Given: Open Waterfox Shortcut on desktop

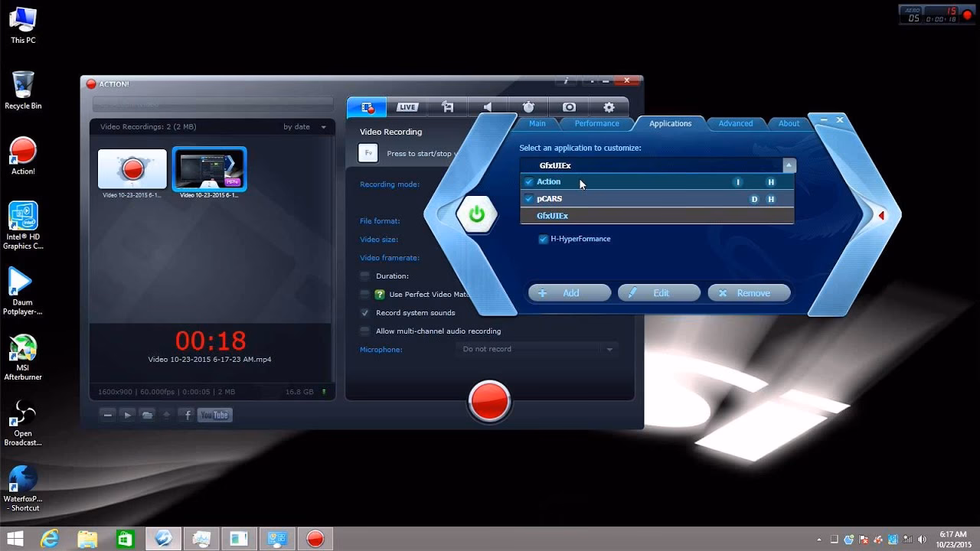Looking at the screenshot, I should (x=23, y=489).
